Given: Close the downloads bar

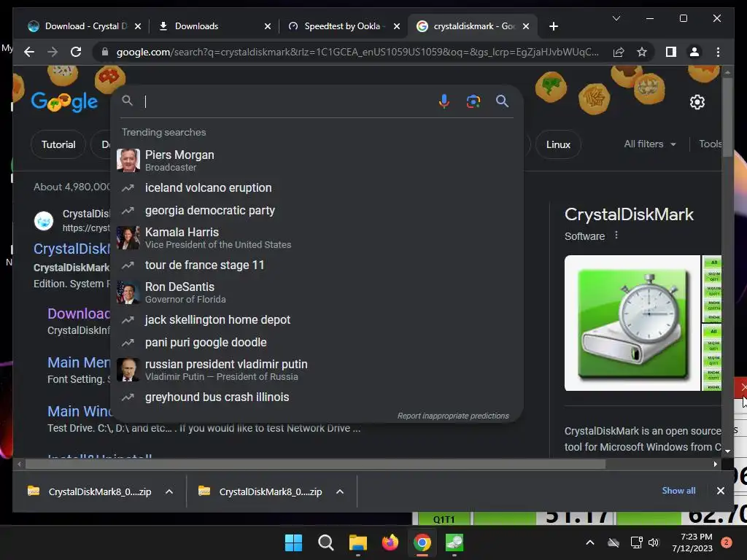Looking at the screenshot, I should click(720, 491).
